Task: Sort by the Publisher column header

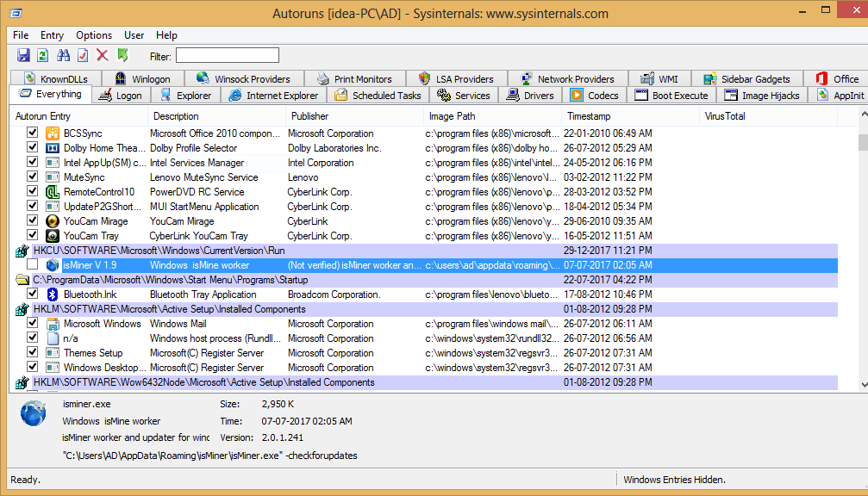Action: click(354, 116)
